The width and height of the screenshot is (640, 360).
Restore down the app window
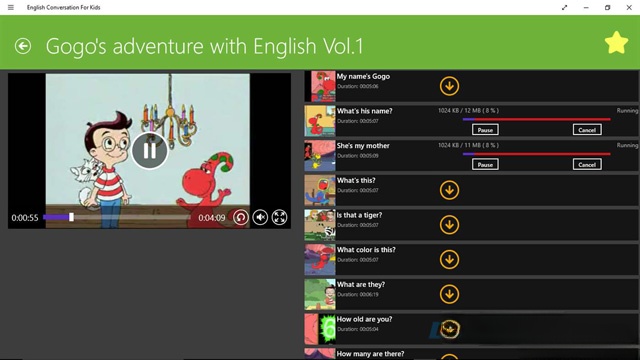[607, 7]
